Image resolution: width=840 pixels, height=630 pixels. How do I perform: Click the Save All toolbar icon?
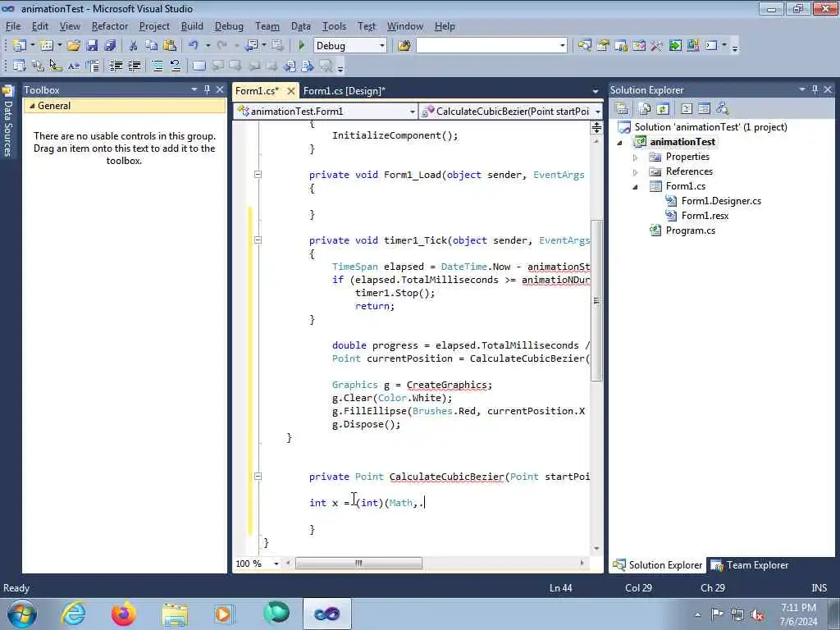[x=111, y=46]
